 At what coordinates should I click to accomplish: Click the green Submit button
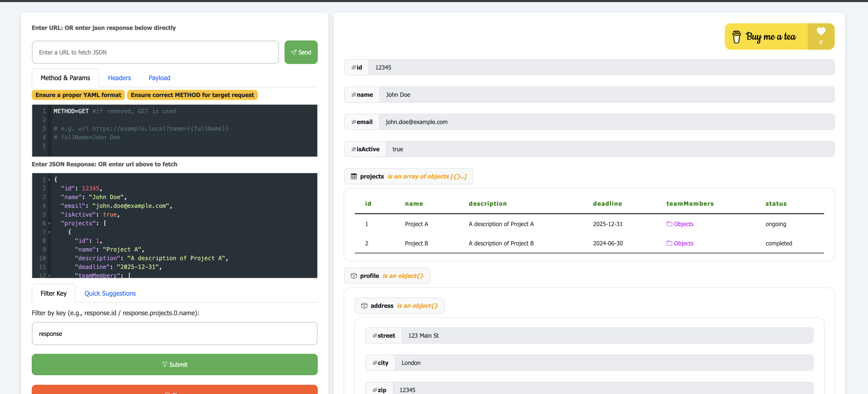tap(175, 364)
